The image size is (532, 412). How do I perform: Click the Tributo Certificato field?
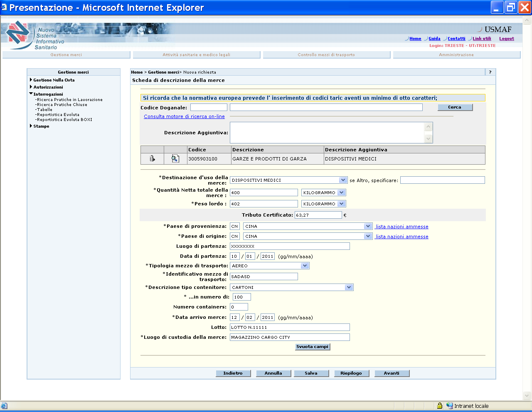(x=318, y=215)
